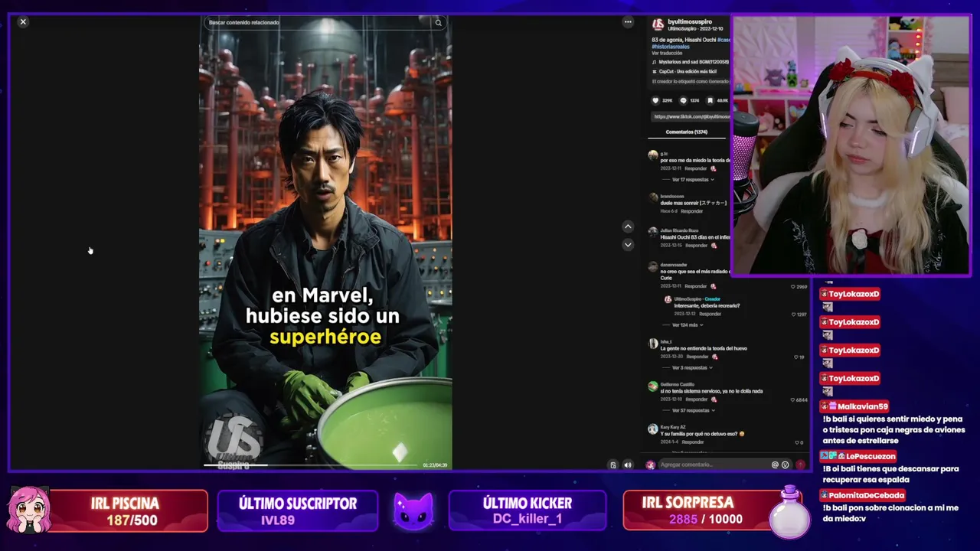Reply to brandoooon's 'duele mas sonreir' comment

(691, 210)
